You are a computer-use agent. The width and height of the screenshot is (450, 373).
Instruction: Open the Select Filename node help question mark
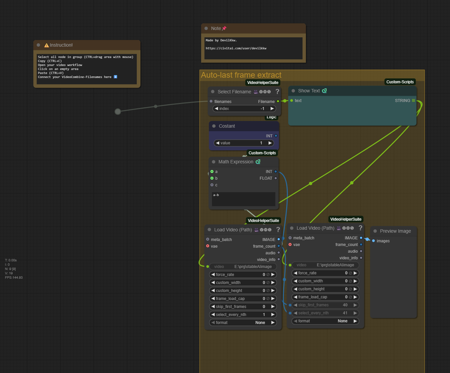277,92
